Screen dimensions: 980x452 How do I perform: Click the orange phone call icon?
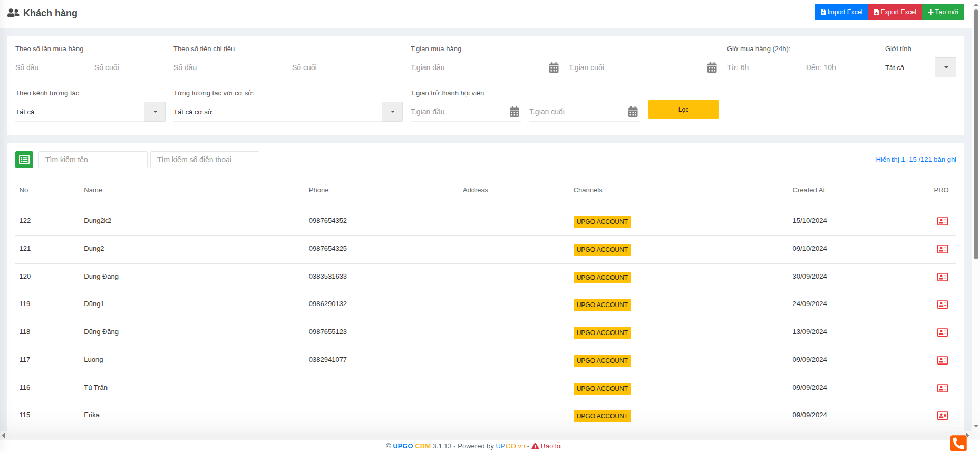[x=958, y=443]
